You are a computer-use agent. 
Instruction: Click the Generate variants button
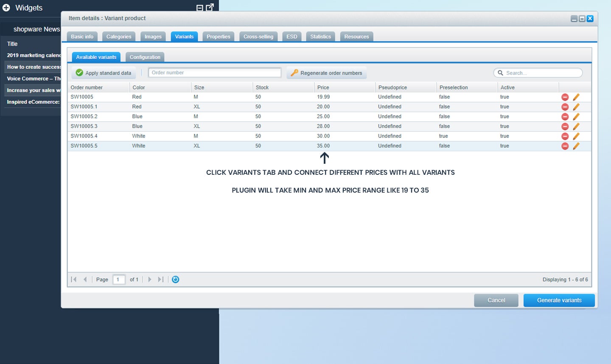559,300
